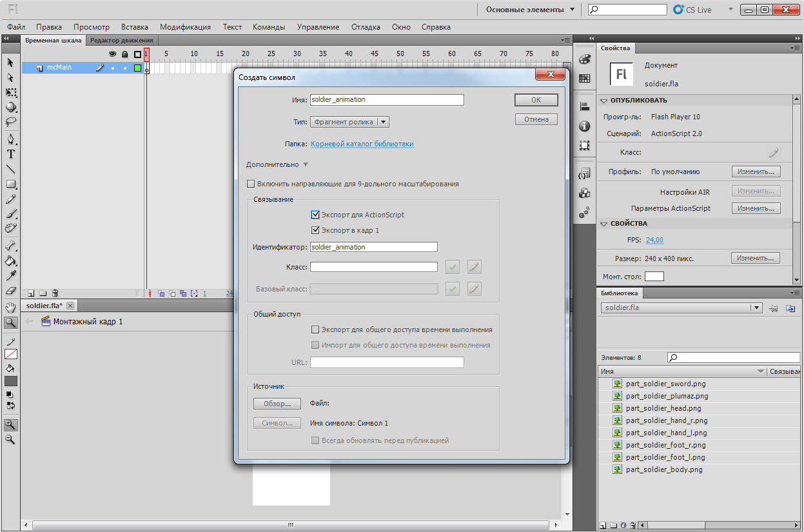Uncheck Export for ActionScript checkbox
The width and height of the screenshot is (804, 532).
pyautogui.click(x=315, y=215)
